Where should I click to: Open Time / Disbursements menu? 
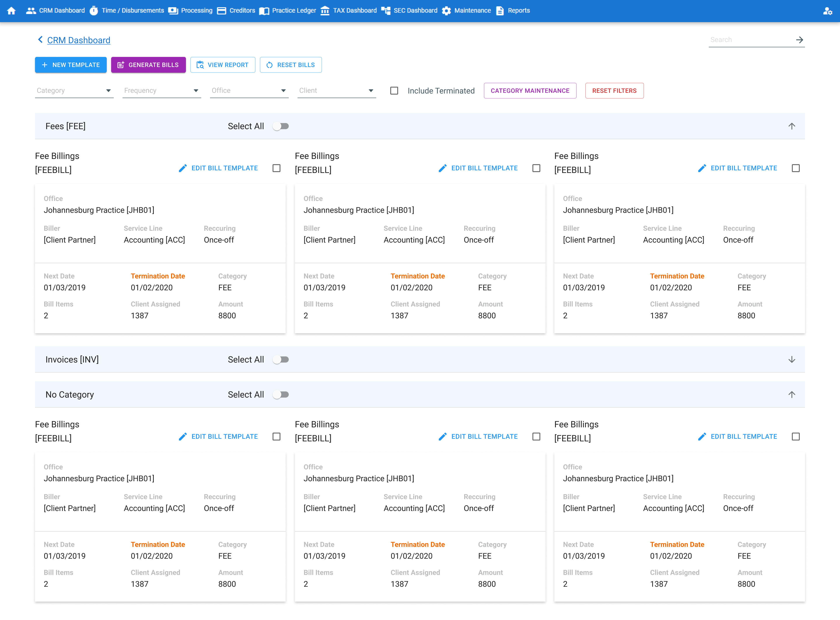pos(133,11)
